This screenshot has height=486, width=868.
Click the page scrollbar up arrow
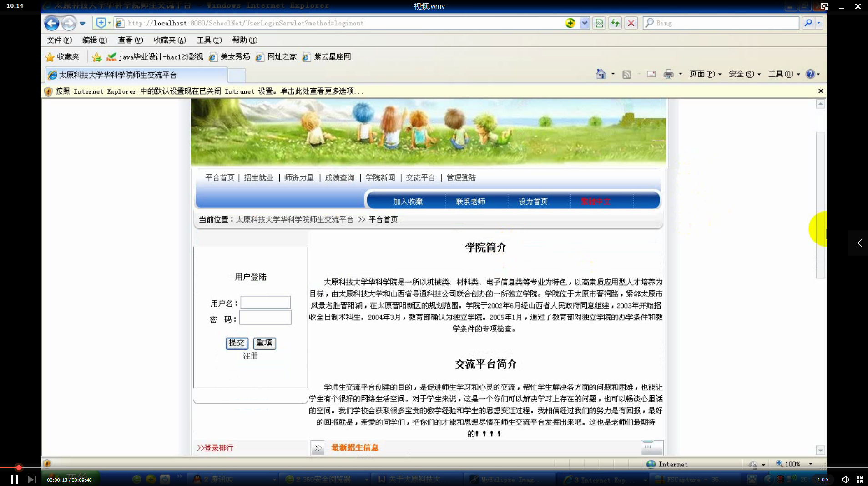pos(820,104)
